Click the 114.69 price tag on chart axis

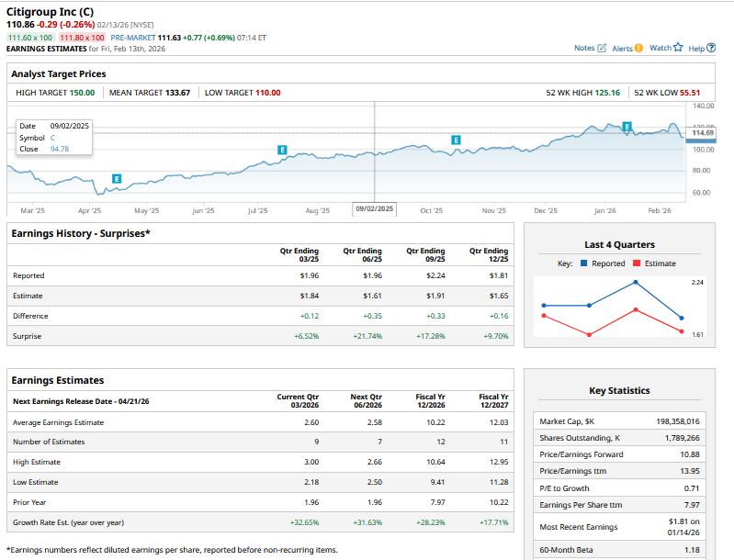coord(703,133)
